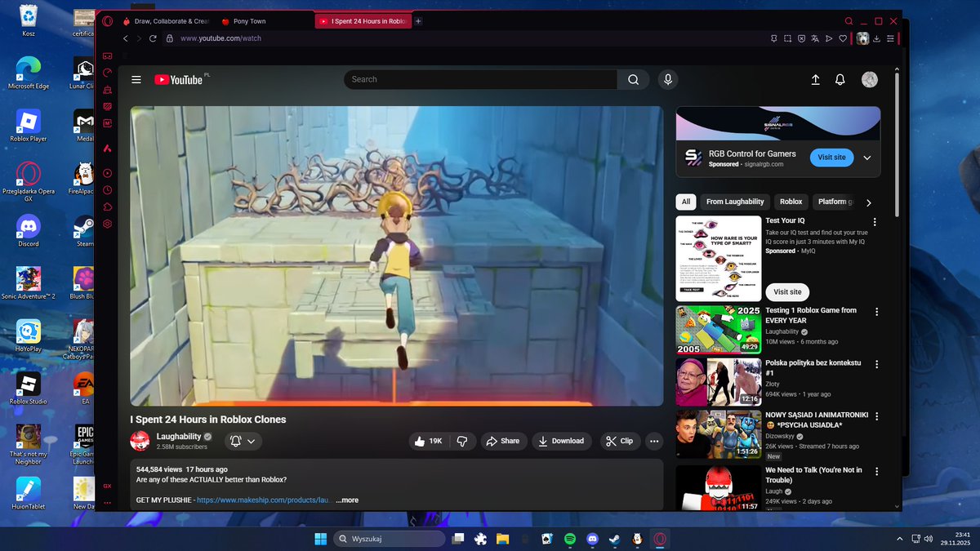Reload the page in Opera
The height and width of the screenshot is (551, 980).
pos(153,38)
